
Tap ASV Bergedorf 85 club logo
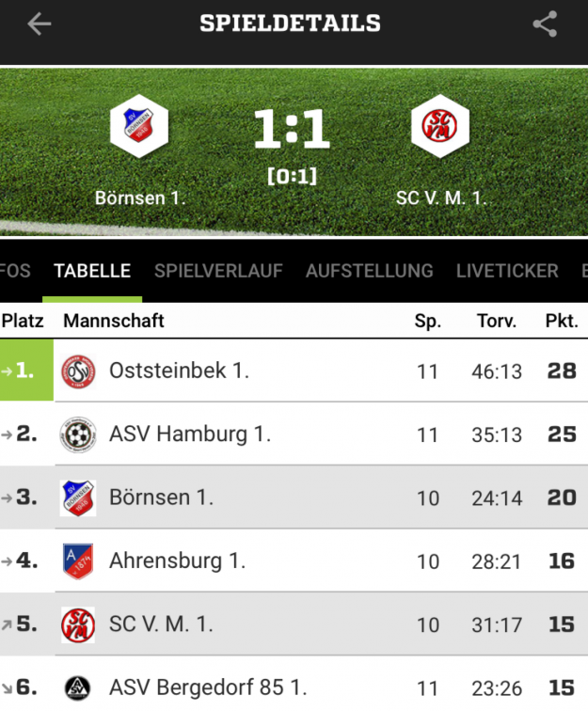click(x=78, y=687)
